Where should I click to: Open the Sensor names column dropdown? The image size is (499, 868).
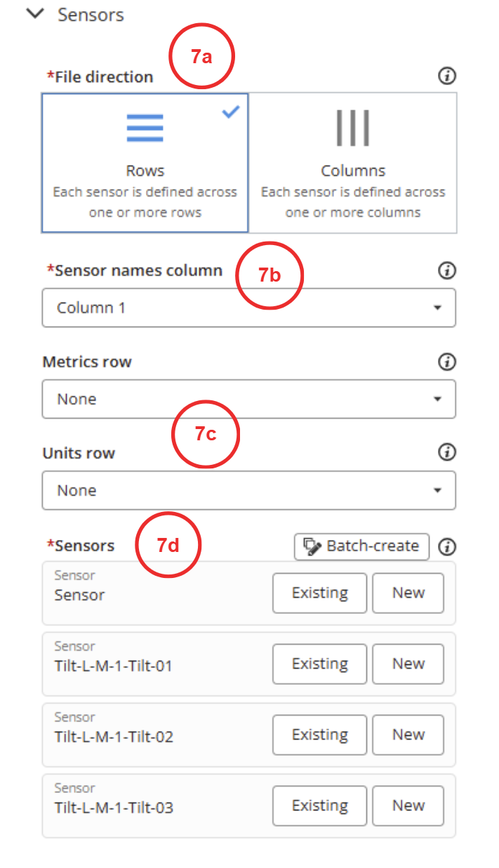point(249,308)
